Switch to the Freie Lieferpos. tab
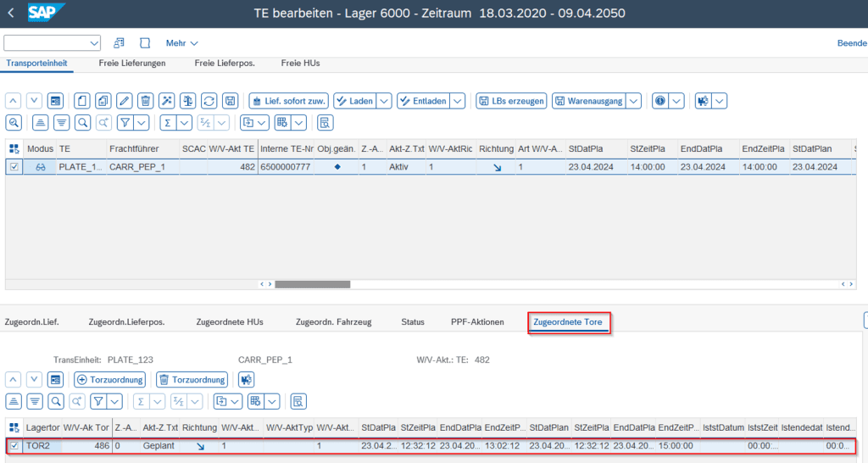868x463 pixels. tap(225, 63)
